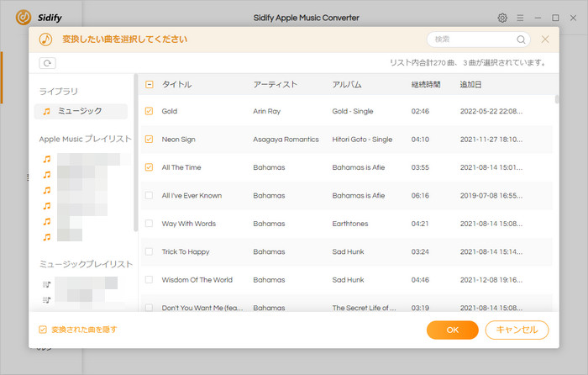Sort by アルバム column header
The width and height of the screenshot is (588, 375).
coord(347,84)
